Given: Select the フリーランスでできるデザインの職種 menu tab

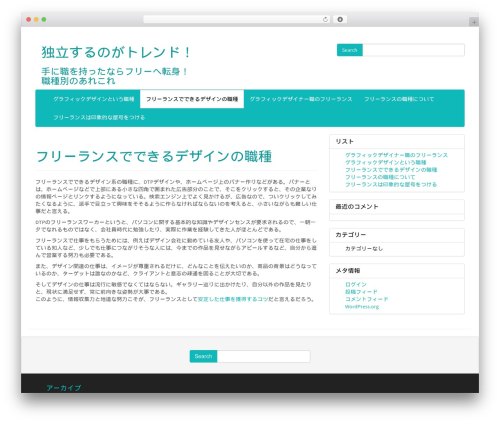Looking at the screenshot, I should coord(192,99).
